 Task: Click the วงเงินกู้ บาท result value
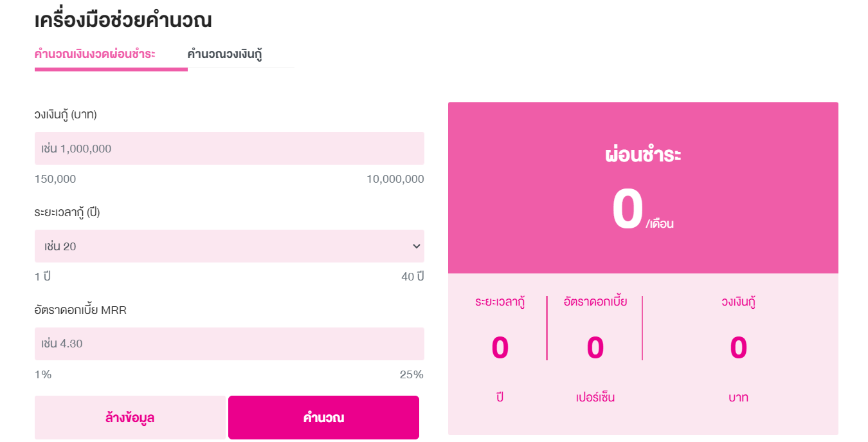(x=738, y=347)
